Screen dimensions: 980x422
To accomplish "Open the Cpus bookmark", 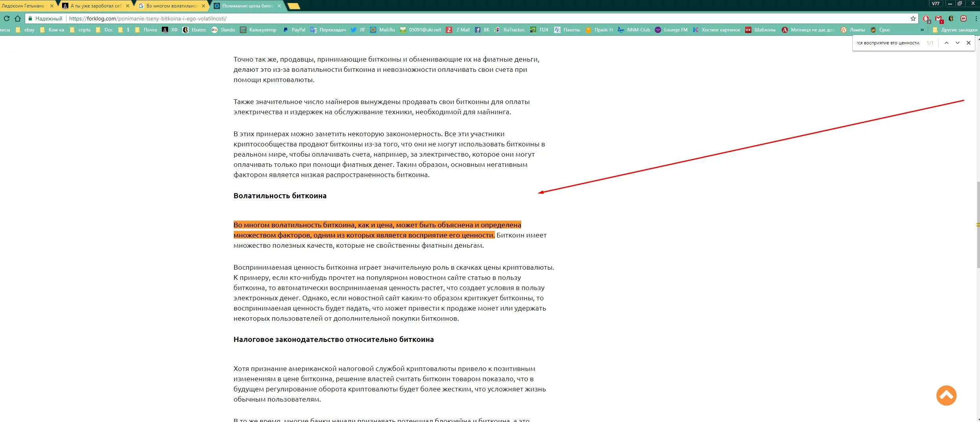I will tap(880, 30).
